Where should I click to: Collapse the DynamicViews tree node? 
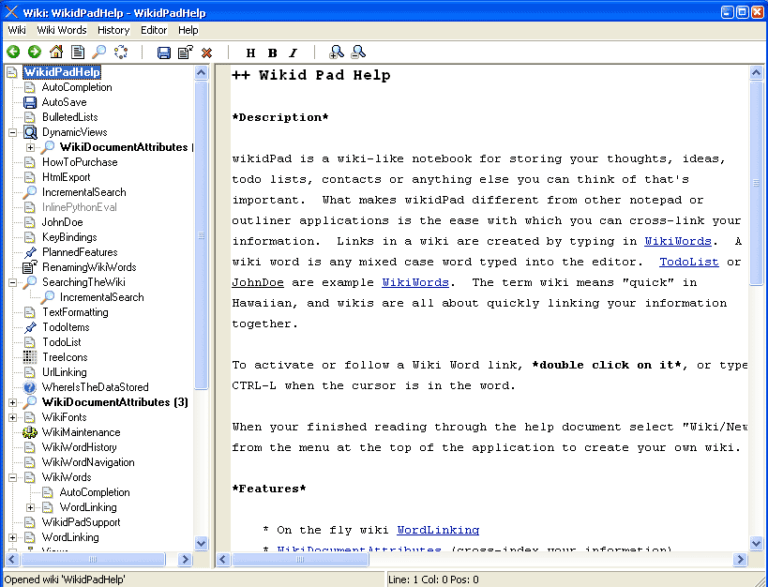click(13, 132)
